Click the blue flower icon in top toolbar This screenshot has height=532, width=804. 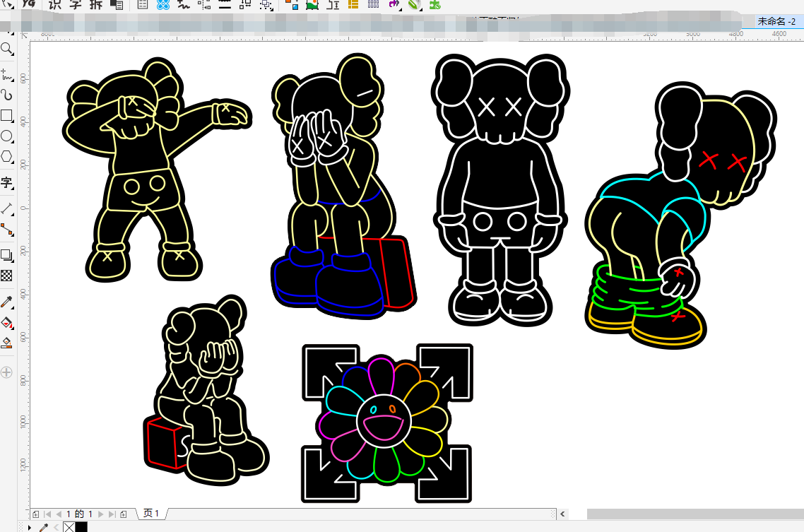[163, 5]
